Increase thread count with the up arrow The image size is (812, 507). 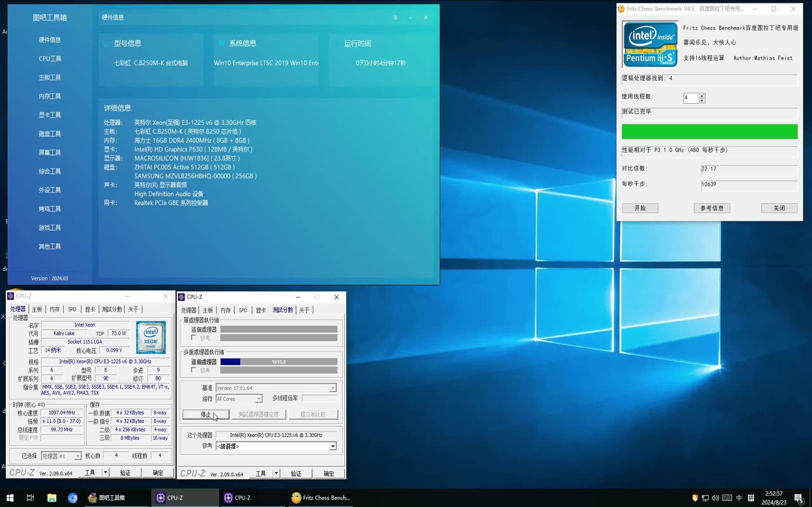click(x=702, y=96)
